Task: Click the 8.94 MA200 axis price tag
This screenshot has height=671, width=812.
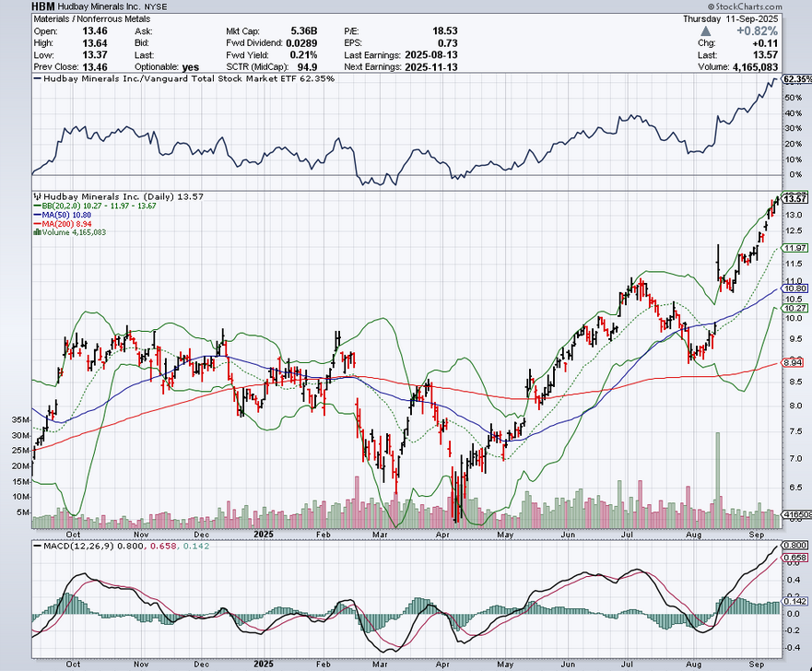Action: coord(793,362)
